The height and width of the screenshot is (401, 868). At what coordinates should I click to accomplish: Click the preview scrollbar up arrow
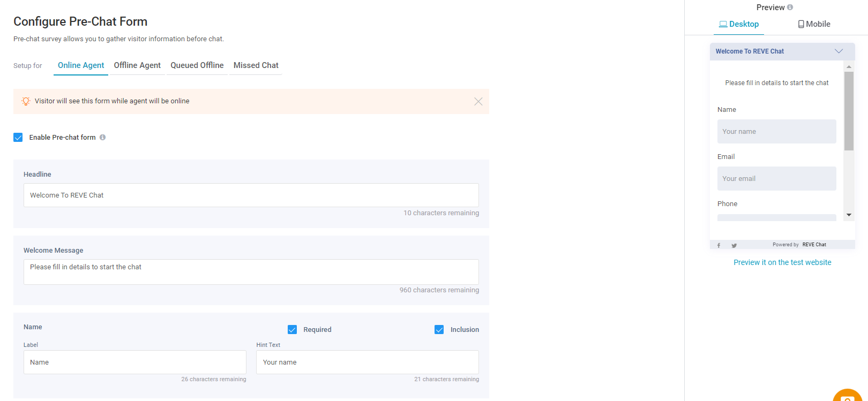(849, 67)
